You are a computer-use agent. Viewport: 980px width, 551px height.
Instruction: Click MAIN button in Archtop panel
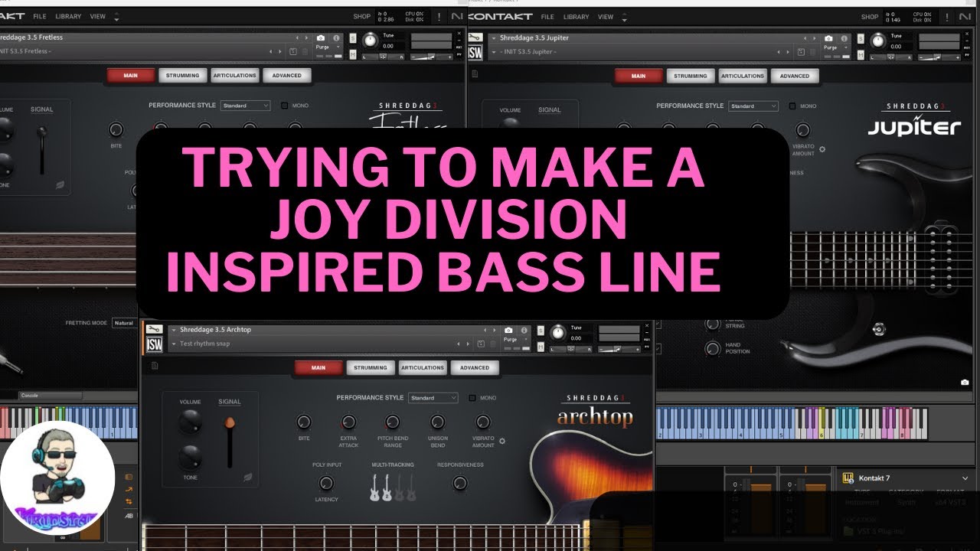pos(318,367)
